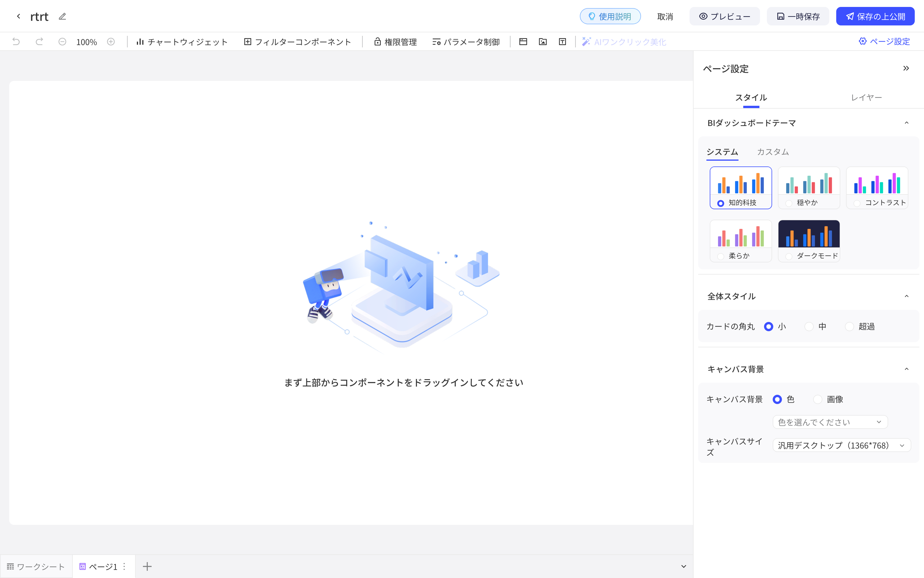
Task: Expand the page list chevron at bottom
Action: [x=683, y=566]
